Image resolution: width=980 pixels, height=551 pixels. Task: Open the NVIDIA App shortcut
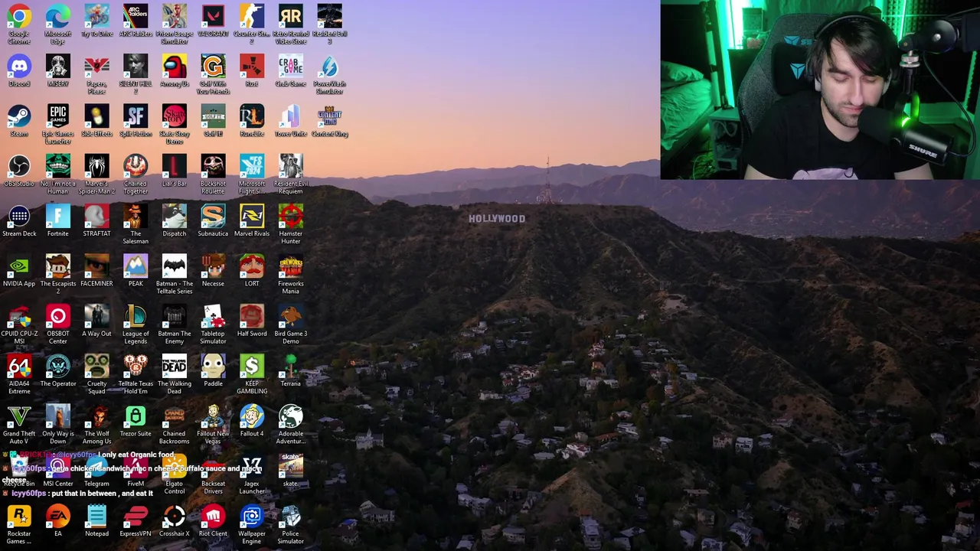[x=19, y=266]
